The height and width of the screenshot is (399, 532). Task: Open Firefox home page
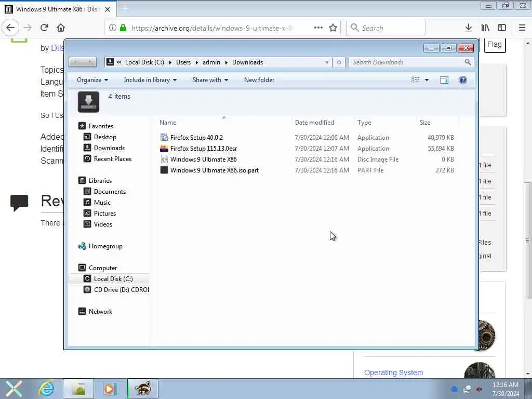point(61,28)
